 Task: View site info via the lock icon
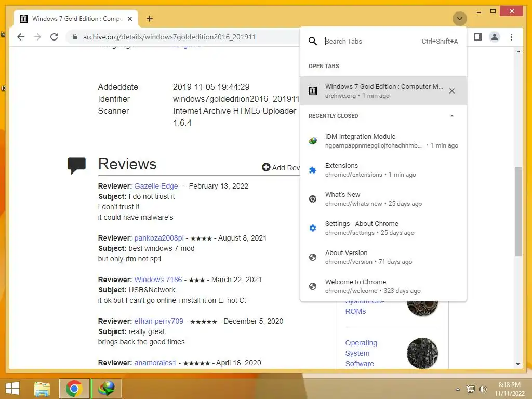[x=75, y=37]
